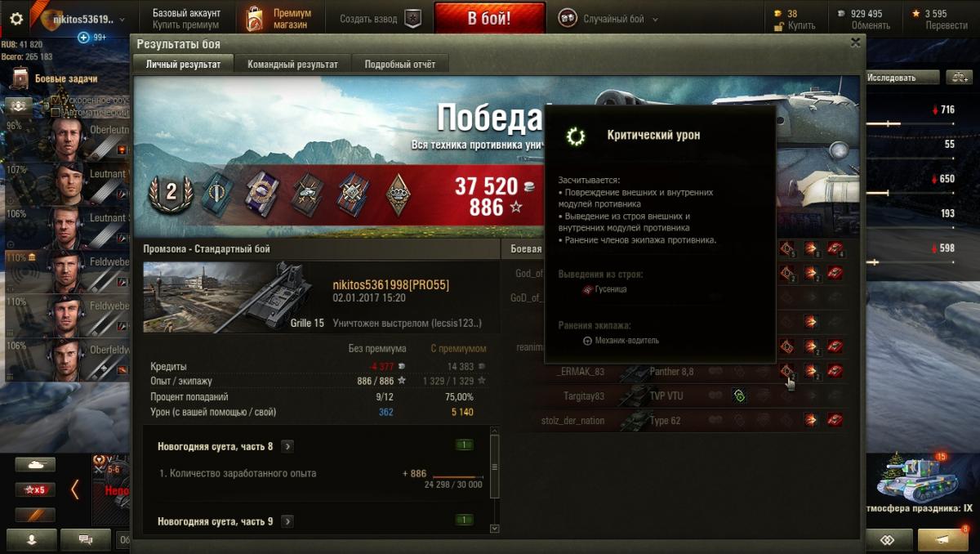Switch to the Командный результат tab
This screenshot has width=980, height=554.
292,64
